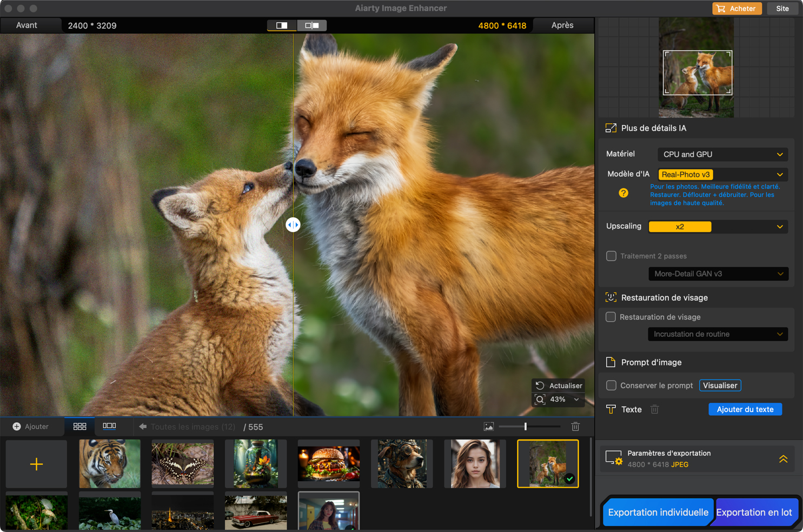Viewport: 803px width, 532px height.
Task: Click the Avant tab
Action: 27,25
